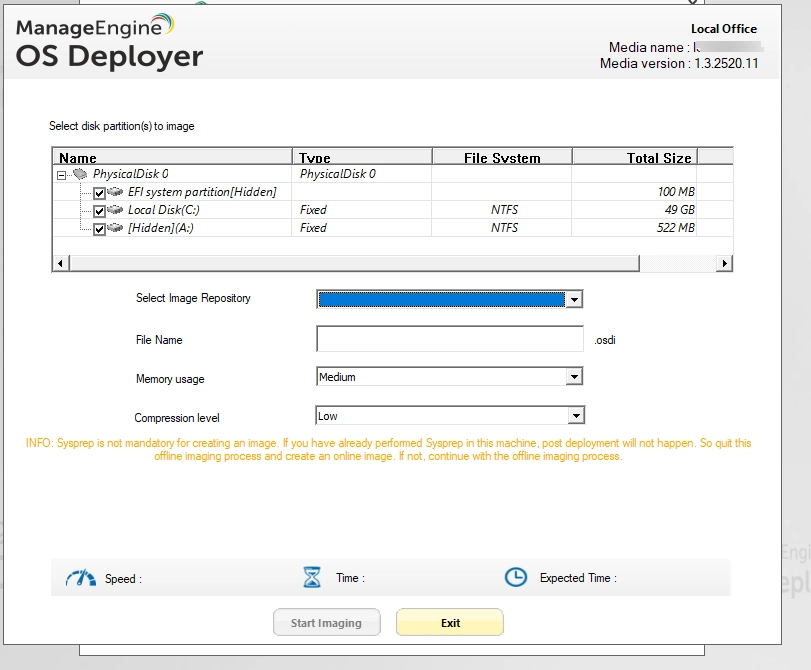Screen dimensions: 811x670
Task: Click the Exit button
Action: (449, 622)
